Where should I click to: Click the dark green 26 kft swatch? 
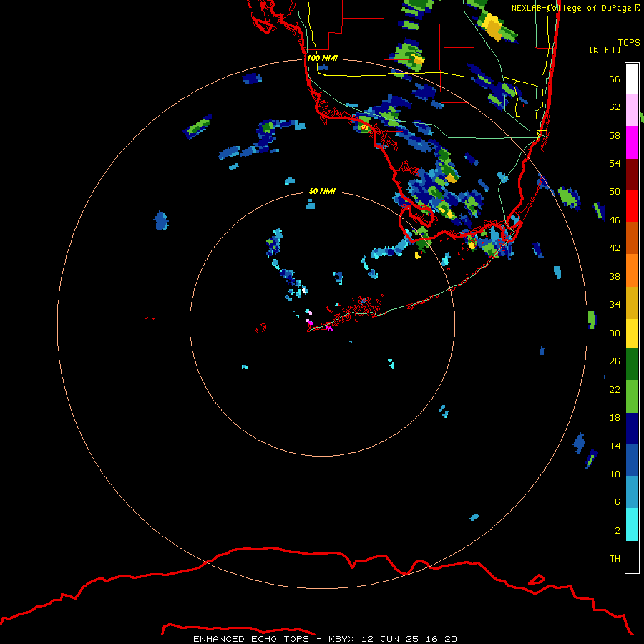pos(632,364)
